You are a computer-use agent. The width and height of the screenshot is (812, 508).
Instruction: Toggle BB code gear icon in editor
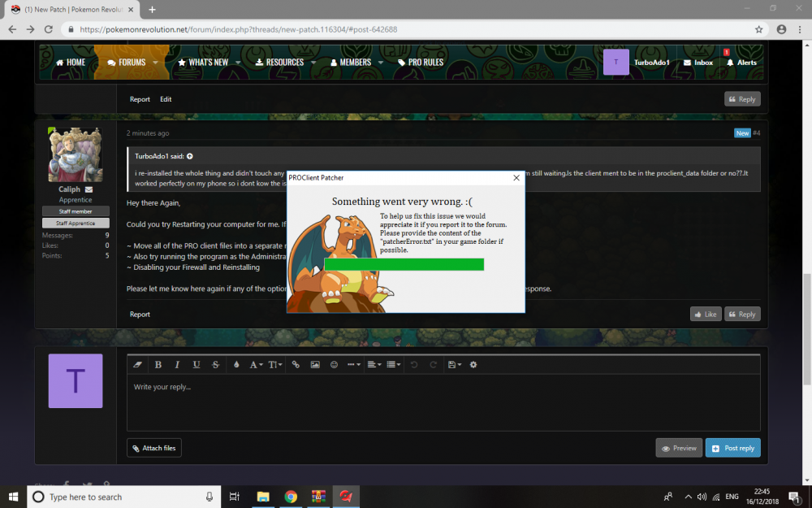point(473,365)
